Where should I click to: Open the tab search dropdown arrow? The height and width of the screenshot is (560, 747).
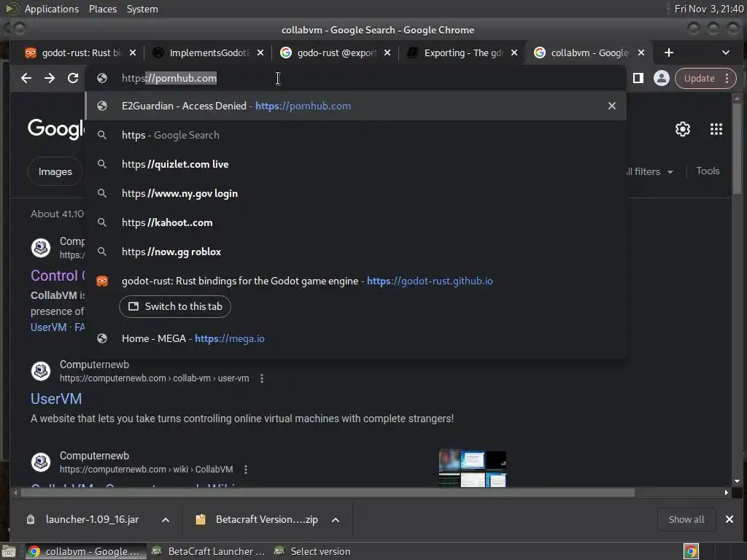pyautogui.click(x=726, y=52)
